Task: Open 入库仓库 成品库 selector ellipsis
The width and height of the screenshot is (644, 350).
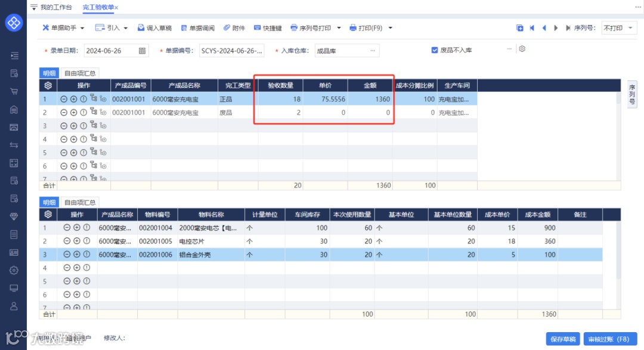Action: tap(373, 51)
